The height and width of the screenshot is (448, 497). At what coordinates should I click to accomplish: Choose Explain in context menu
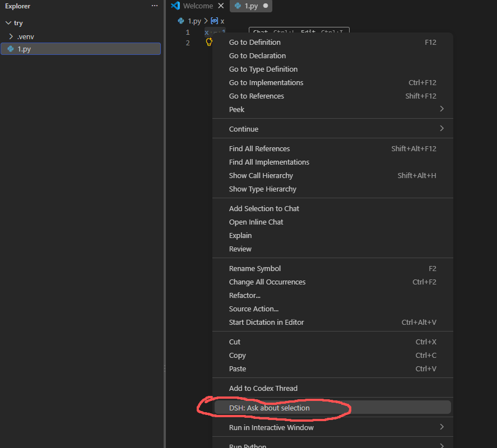(332, 235)
